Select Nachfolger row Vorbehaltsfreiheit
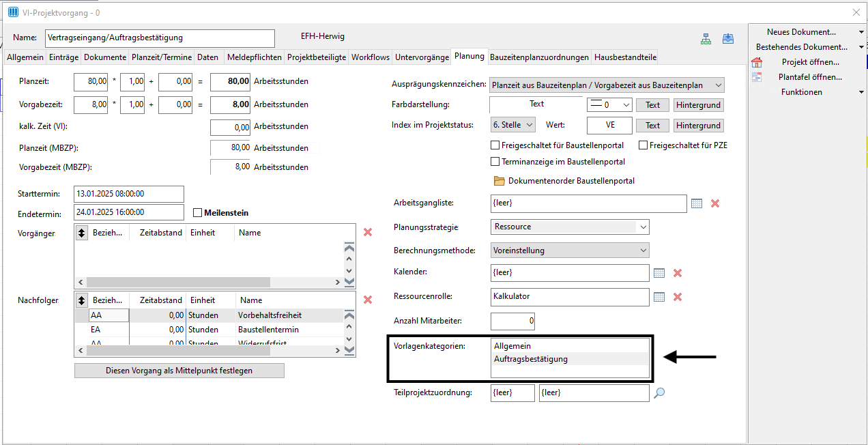 209,315
